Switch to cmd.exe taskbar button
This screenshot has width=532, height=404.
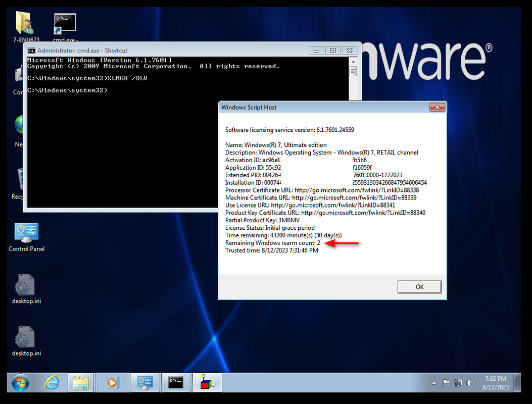click(176, 383)
